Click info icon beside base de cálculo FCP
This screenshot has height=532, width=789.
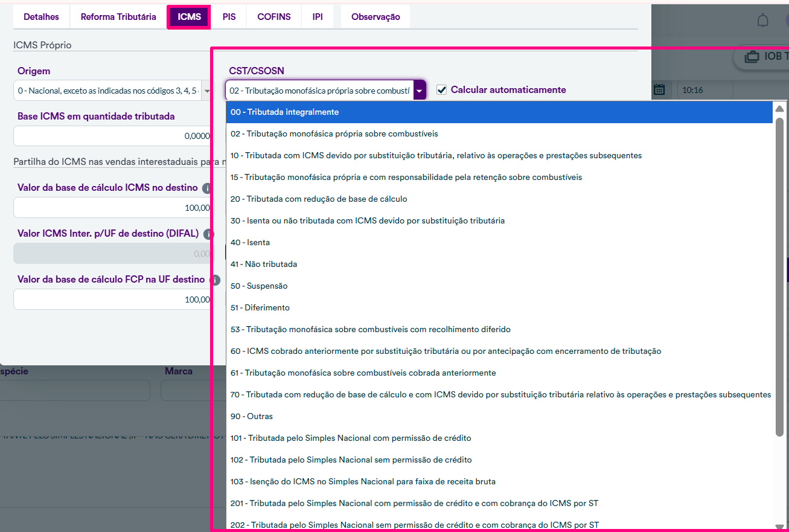tap(213, 280)
